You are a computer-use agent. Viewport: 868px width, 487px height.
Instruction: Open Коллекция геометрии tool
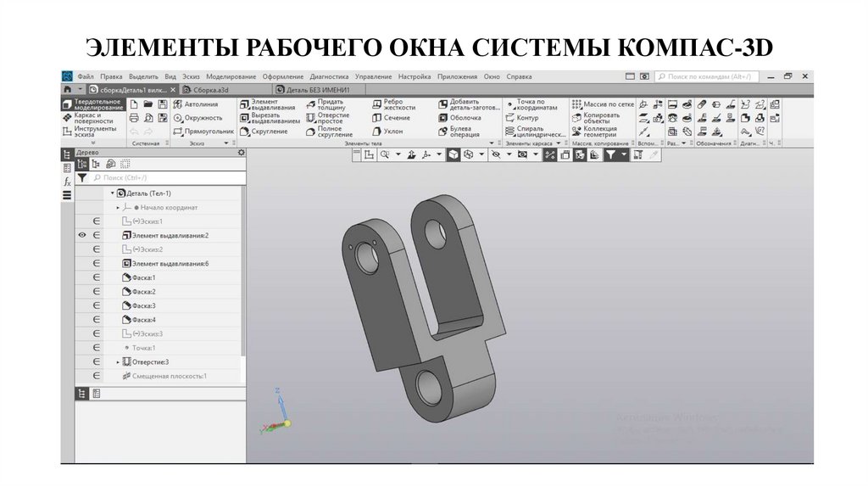[x=594, y=132]
